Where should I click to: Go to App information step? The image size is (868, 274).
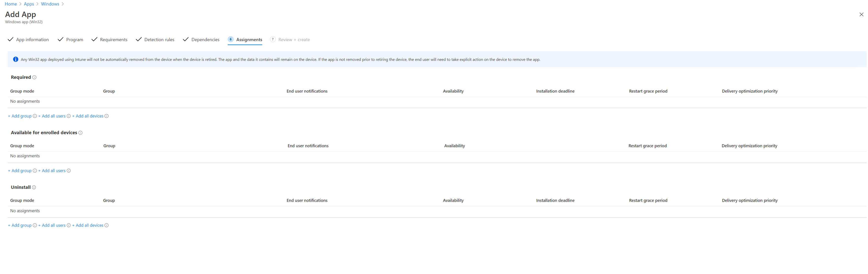pyautogui.click(x=28, y=40)
